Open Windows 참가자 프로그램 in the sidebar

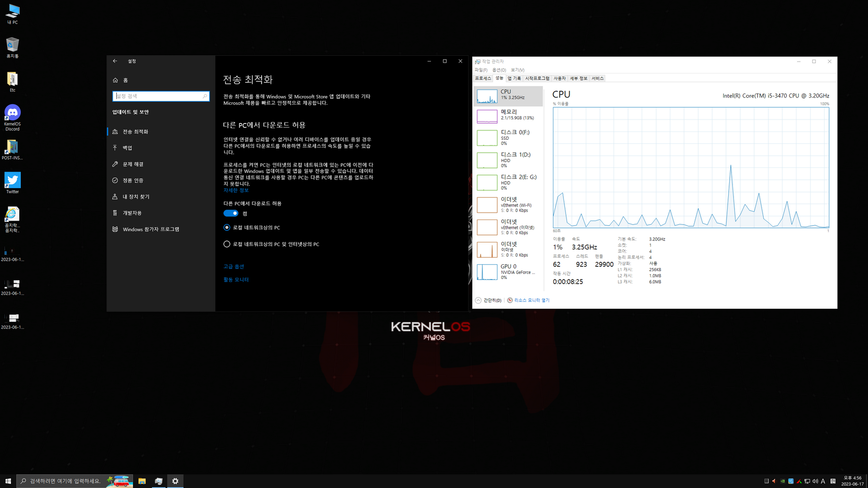coord(161,229)
